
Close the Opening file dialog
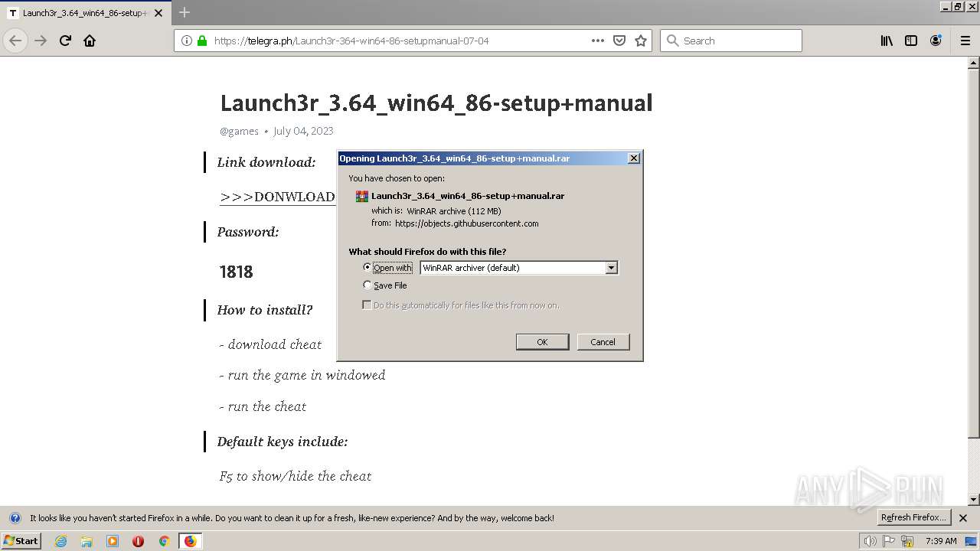(633, 158)
